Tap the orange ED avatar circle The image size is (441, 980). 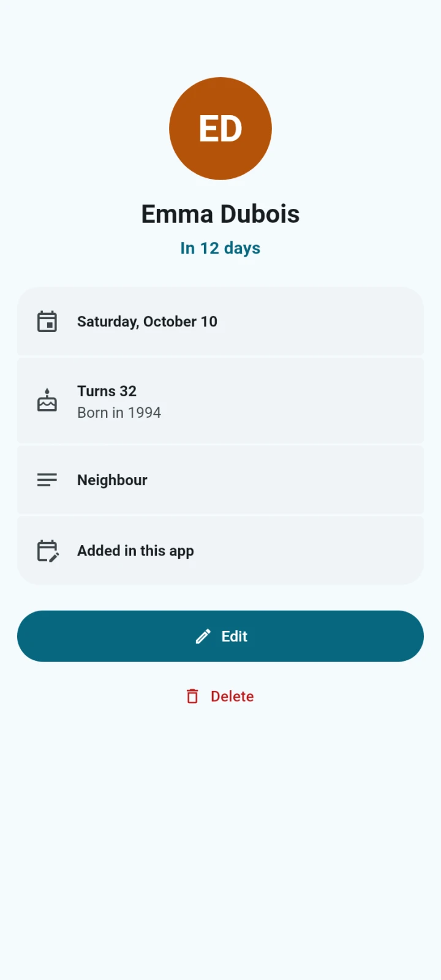pyautogui.click(x=221, y=129)
